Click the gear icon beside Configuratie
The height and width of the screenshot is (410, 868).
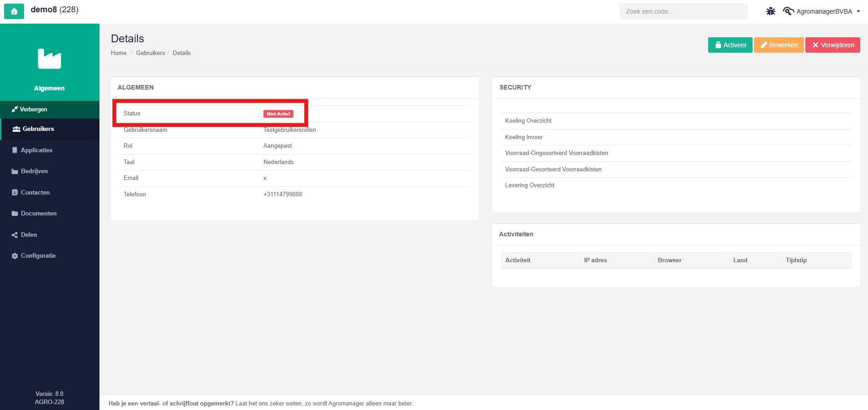pos(15,256)
